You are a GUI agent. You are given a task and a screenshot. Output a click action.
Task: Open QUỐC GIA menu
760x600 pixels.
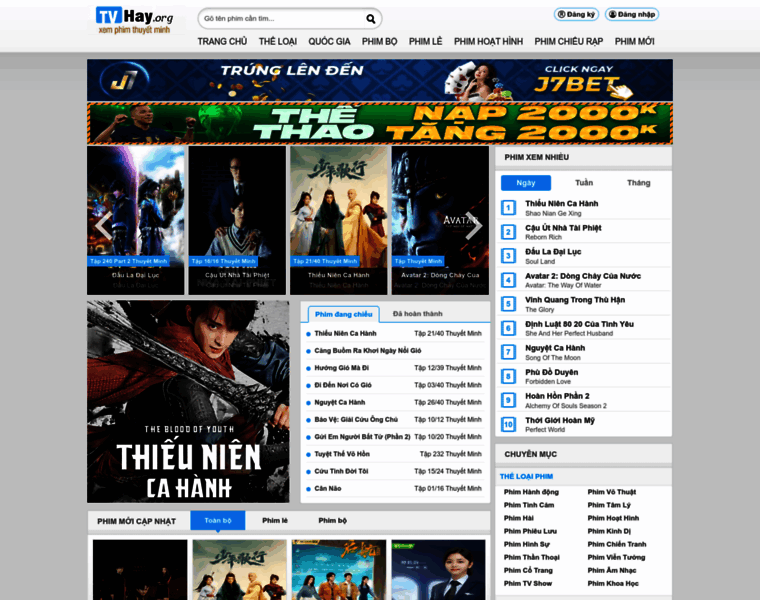[329, 42]
